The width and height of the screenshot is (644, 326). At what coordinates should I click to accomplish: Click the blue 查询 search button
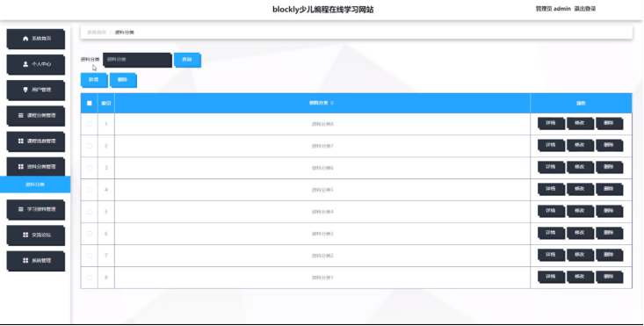187,60
